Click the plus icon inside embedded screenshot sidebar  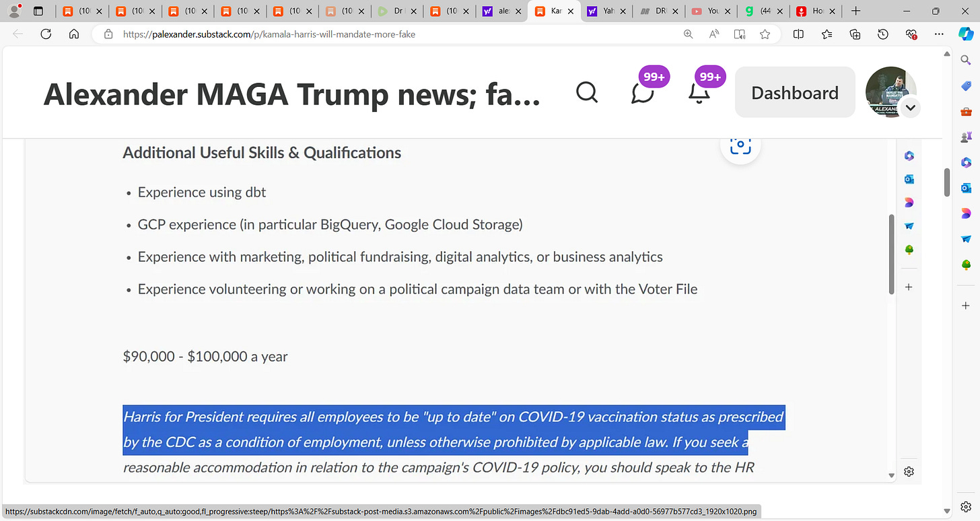(x=909, y=287)
